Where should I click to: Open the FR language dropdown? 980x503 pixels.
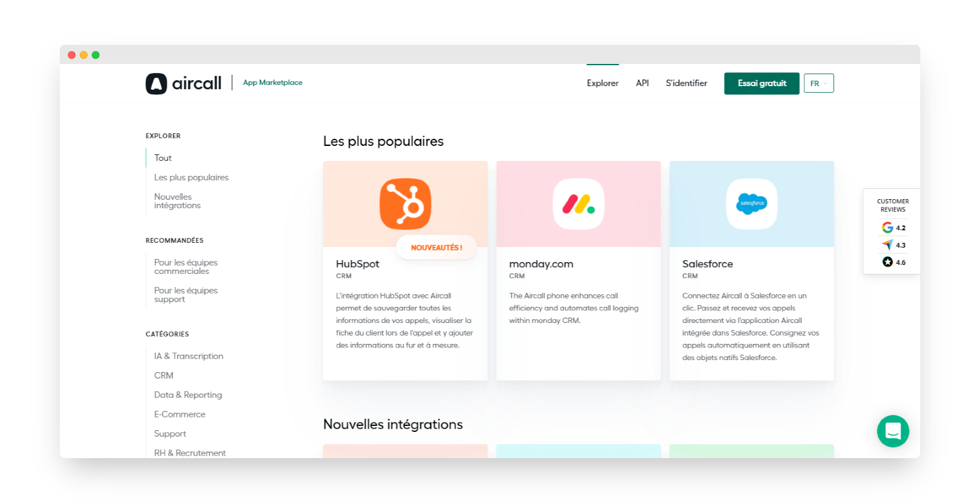click(819, 84)
